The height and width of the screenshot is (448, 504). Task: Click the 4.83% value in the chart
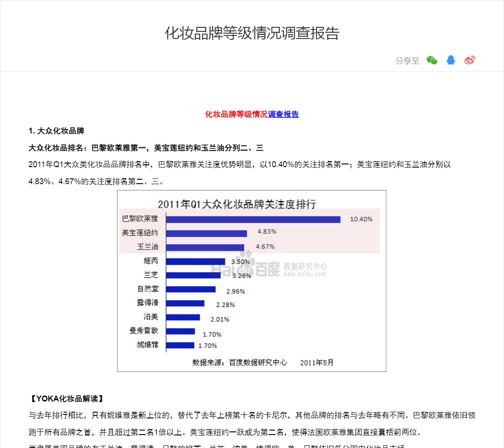click(267, 231)
